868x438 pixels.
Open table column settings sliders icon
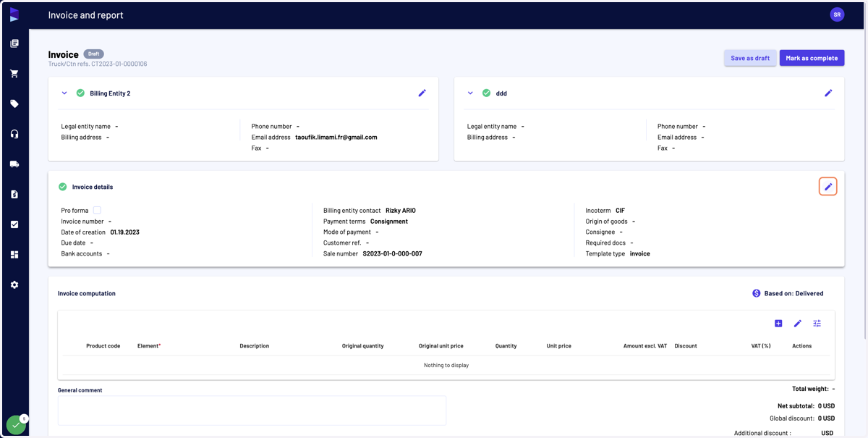(817, 324)
